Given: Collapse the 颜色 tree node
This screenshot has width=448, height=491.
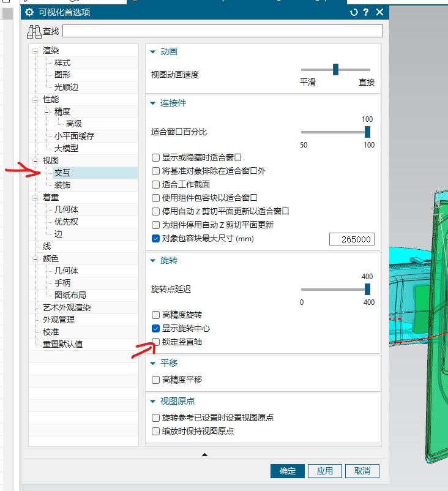Looking at the screenshot, I should point(35,259).
